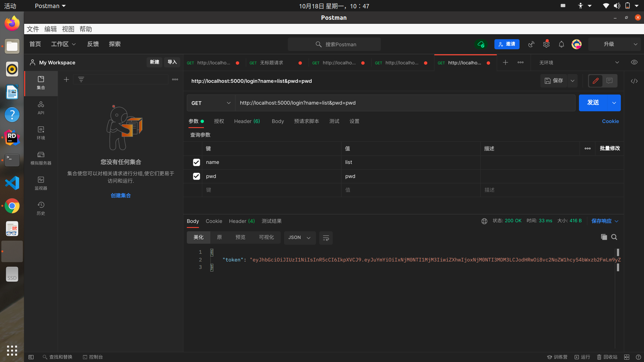The image size is (644, 362).
Task: Open the 文件 file menu
Action: click(33, 29)
